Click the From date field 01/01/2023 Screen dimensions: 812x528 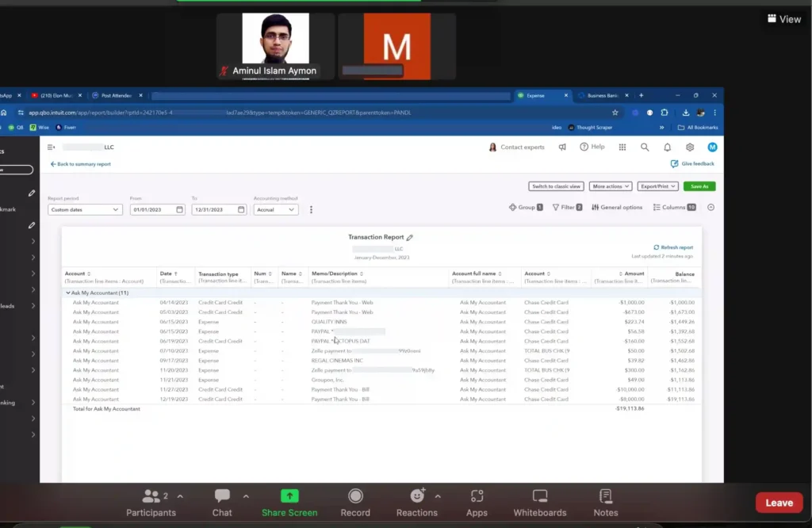click(x=157, y=209)
